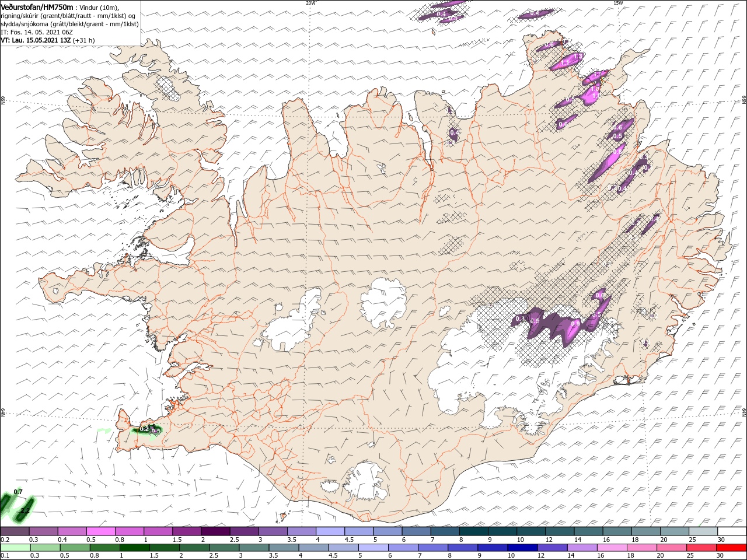Viewport: 747px width, 560px height.
Task: Click the 15W longitude label
Action: [617, 3]
